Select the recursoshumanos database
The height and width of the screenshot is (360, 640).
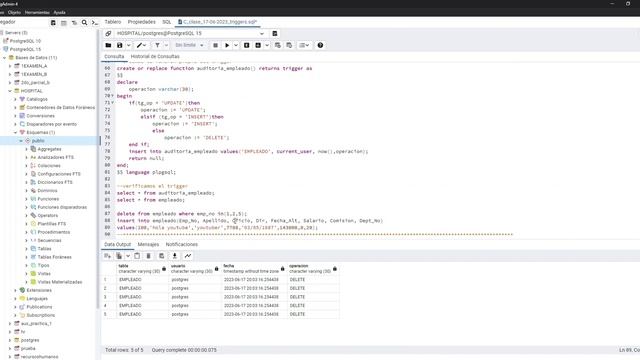pos(40,357)
